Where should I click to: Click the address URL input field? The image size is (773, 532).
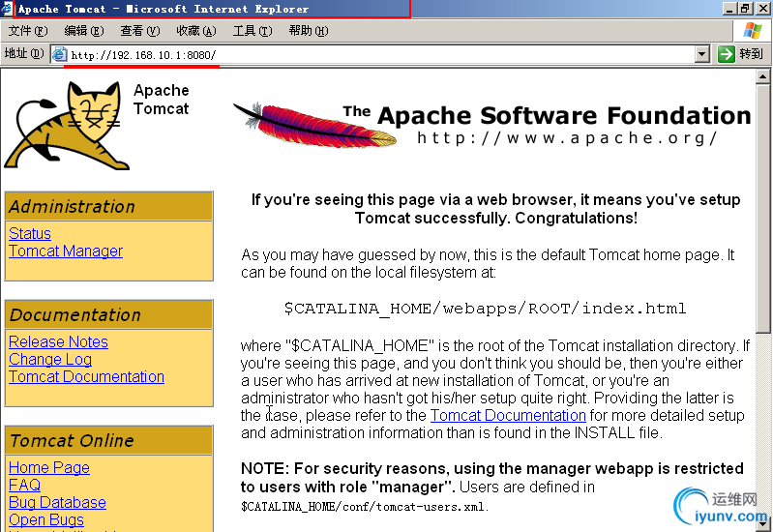coord(380,54)
